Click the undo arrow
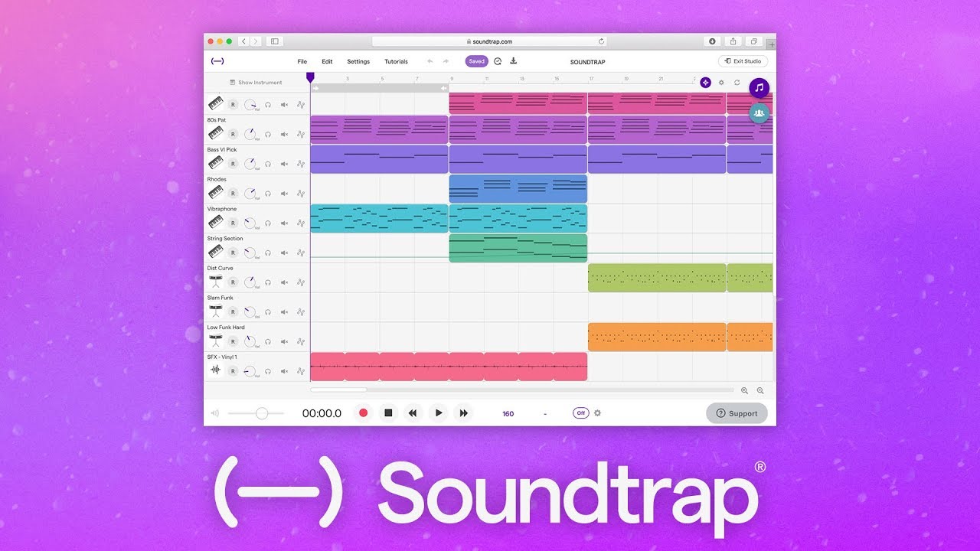 click(x=430, y=61)
